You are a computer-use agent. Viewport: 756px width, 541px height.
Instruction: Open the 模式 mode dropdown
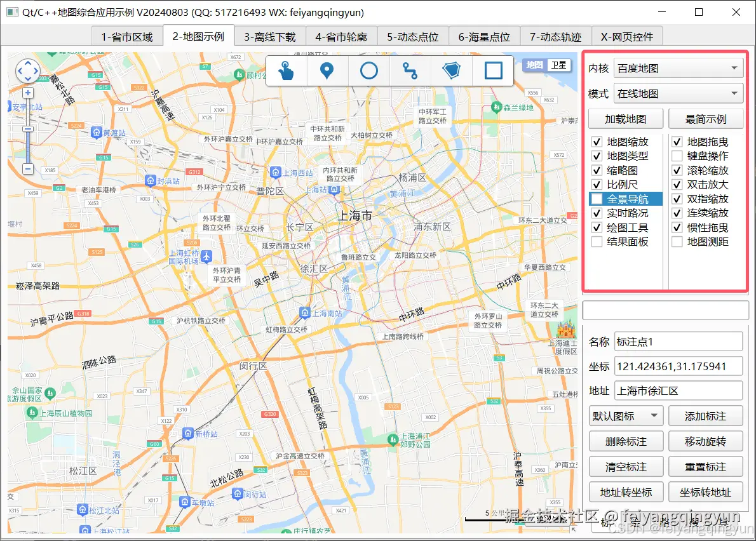coord(678,93)
